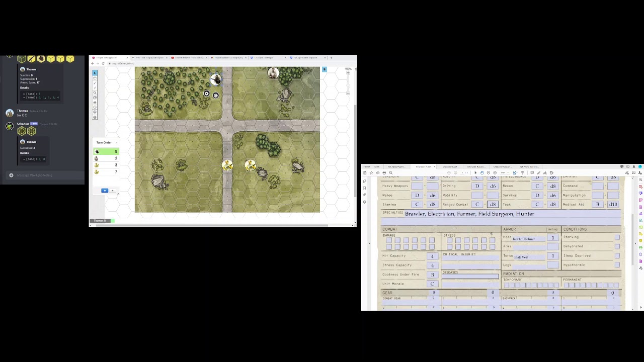
Task: Zoom in with plus on Roll20 zoom slider
Action: (348, 73)
